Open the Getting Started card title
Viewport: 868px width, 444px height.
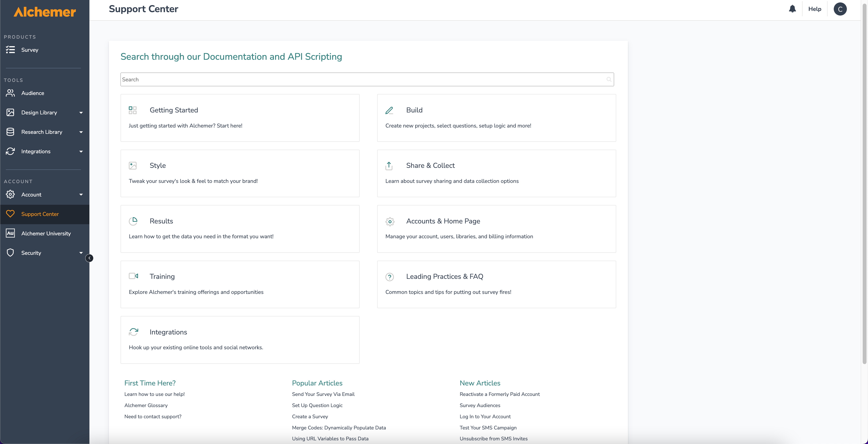174,110
